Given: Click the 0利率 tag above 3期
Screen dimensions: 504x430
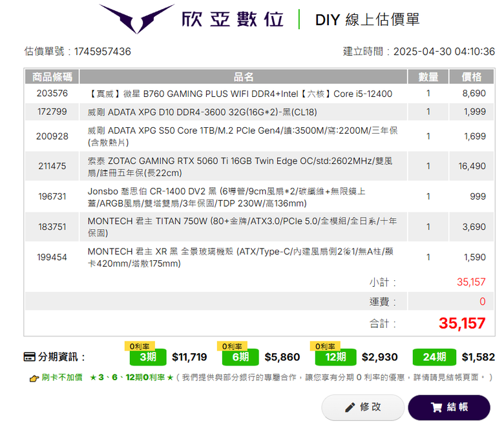Looking at the screenshot, I should (140, 346).
